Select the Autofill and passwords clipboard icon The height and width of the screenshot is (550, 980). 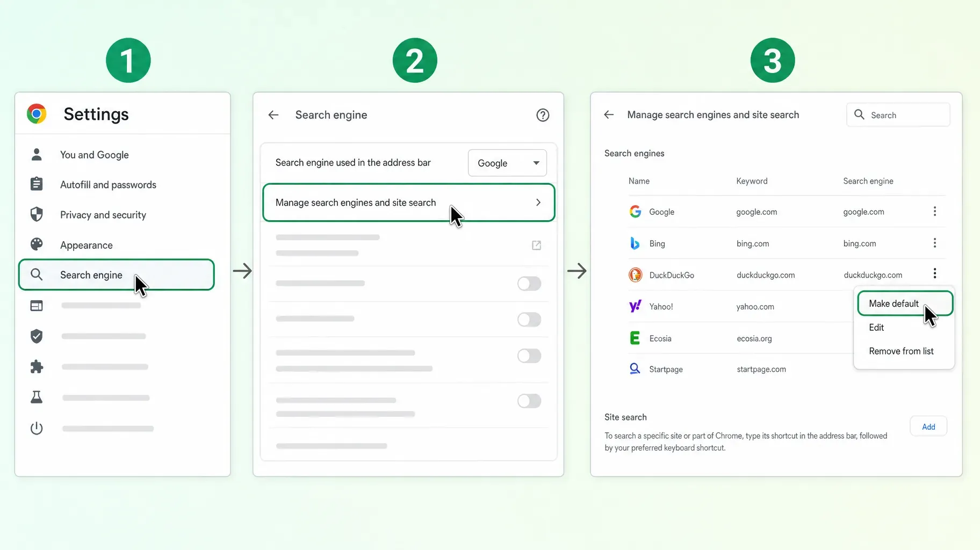coord(37,184)
